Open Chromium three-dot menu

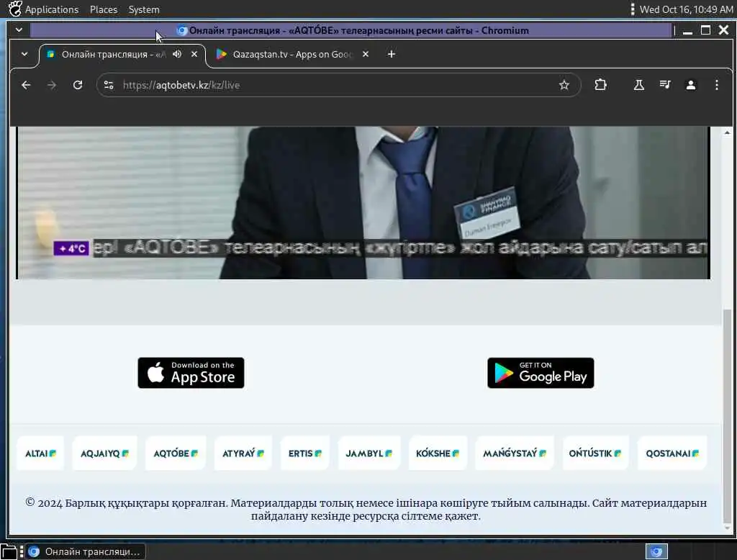pos(716,85)
